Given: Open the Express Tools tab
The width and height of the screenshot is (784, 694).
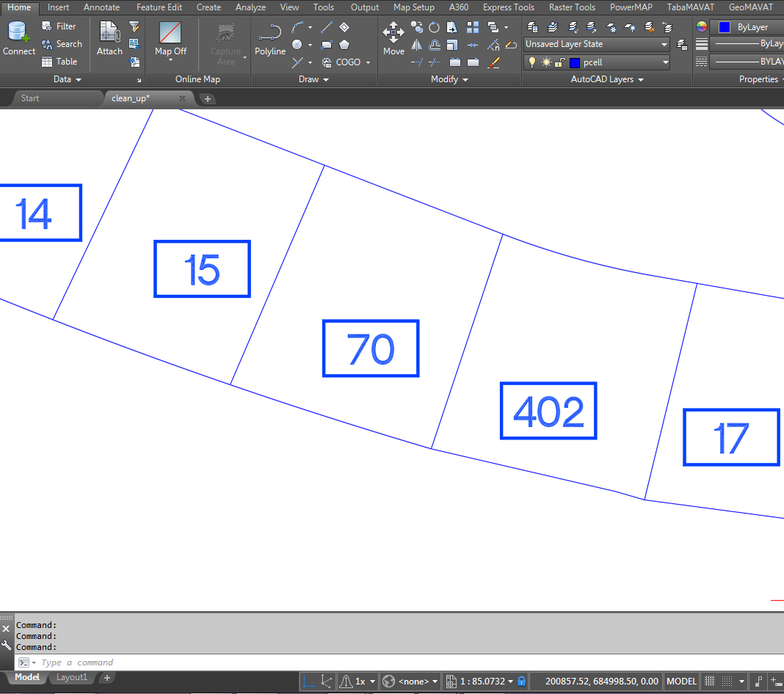Looking at the screenshot, I should click(508, 7).
